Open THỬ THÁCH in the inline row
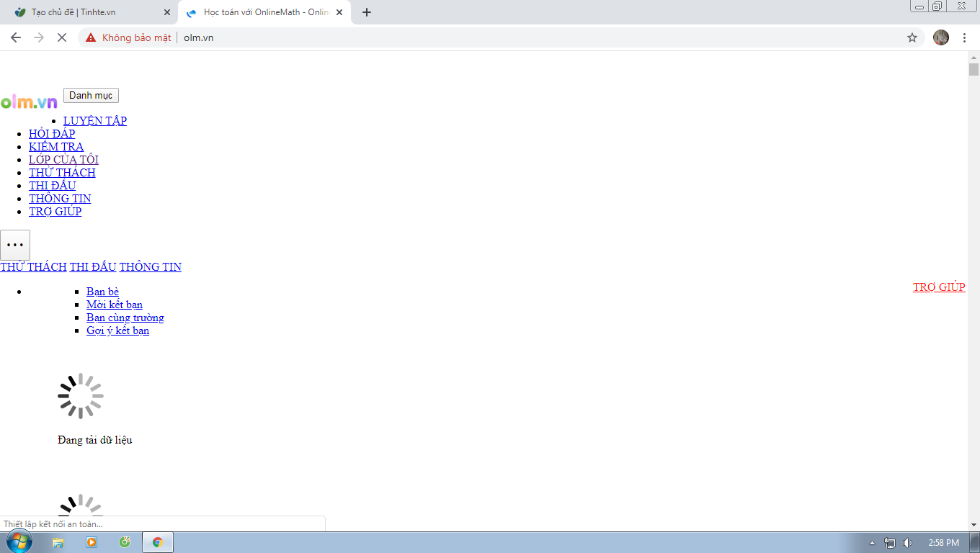Image resolution: width=980 pixels, height=553 pixels. 33,267
